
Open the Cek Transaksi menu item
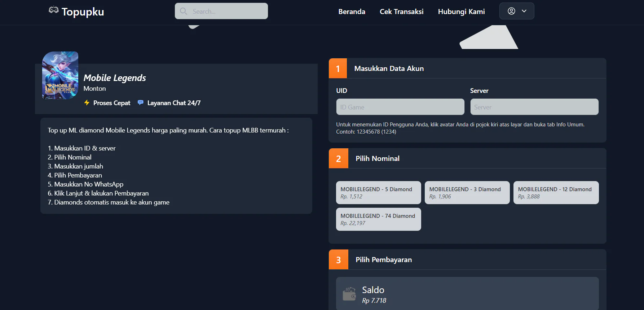(402, 12)
